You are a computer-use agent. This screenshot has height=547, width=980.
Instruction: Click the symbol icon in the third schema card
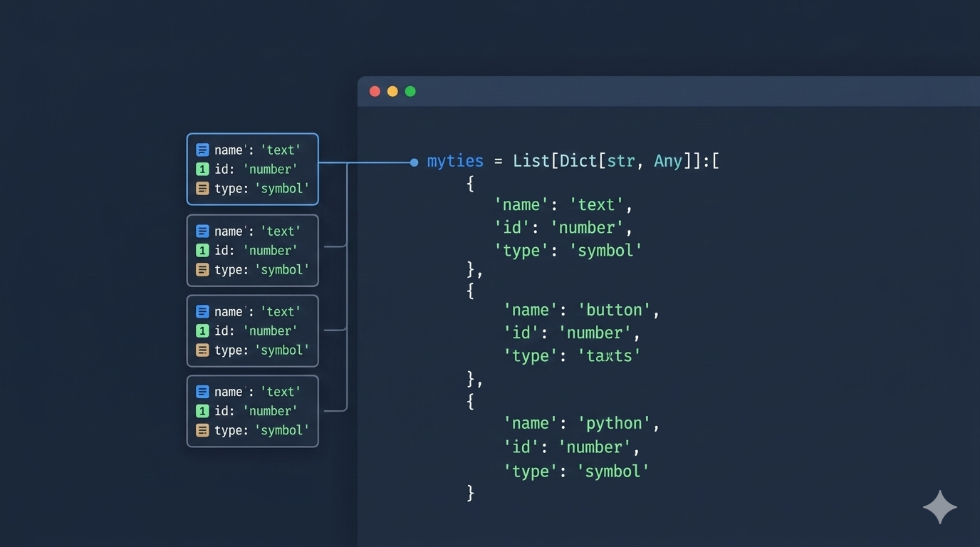pos(202,350)
